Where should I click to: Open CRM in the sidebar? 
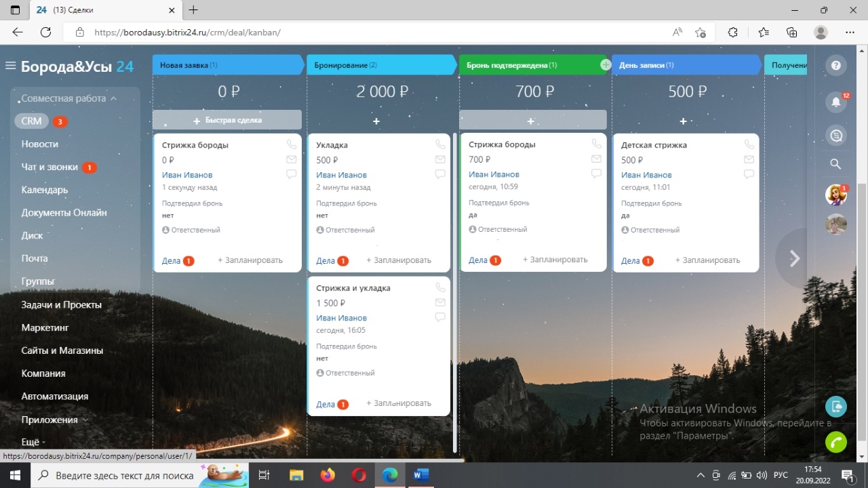pyautogui.click(x=31, y=121)
